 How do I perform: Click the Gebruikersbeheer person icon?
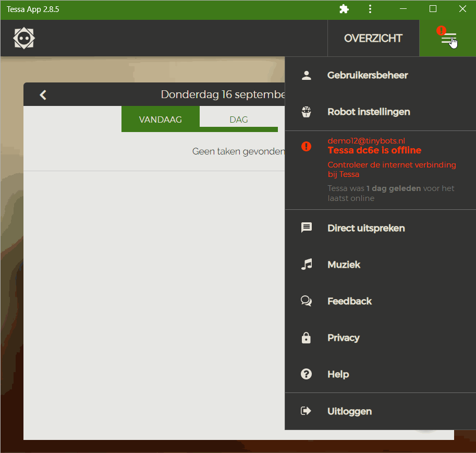(x=307, y=75)
